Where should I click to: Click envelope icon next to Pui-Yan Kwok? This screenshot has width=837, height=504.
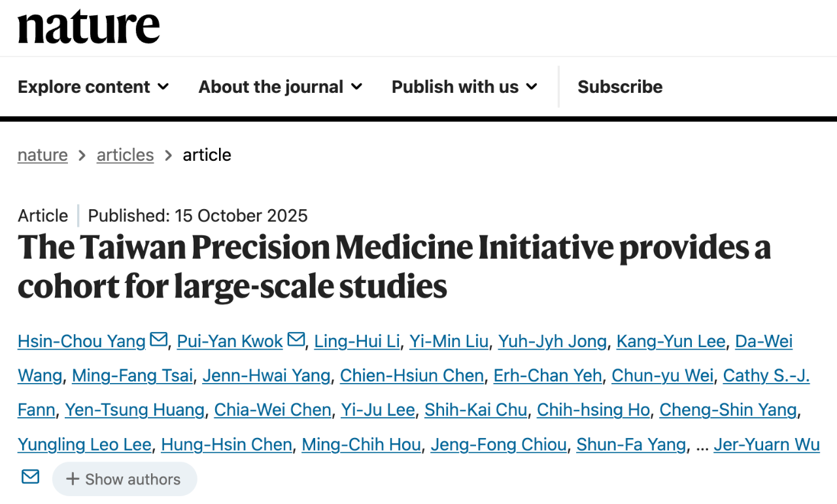pyautogui.click(x=296, y=340)
